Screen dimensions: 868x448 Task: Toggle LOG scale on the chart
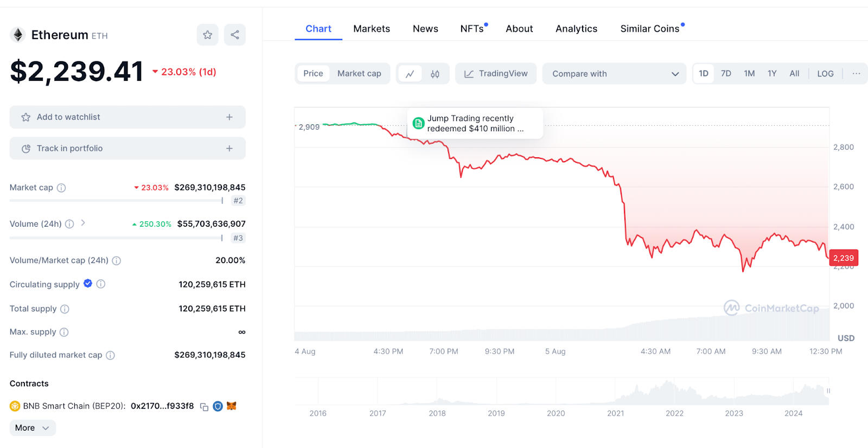click(825, 74)
